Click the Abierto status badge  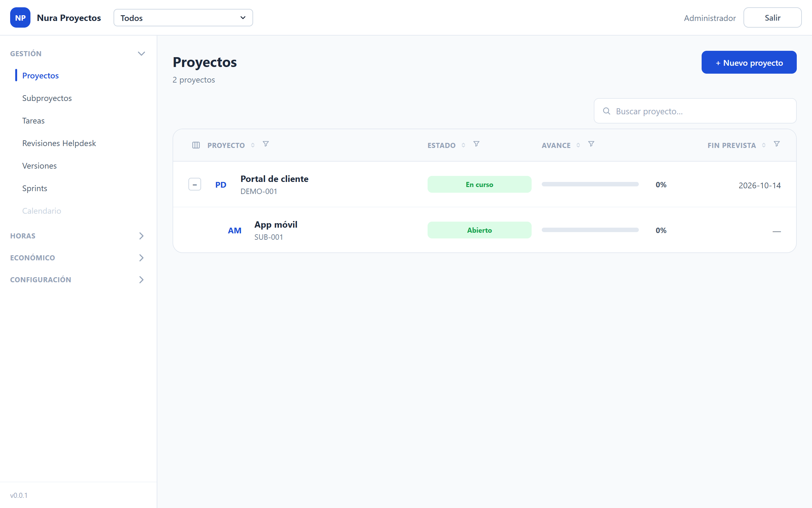tap(479, 230)
